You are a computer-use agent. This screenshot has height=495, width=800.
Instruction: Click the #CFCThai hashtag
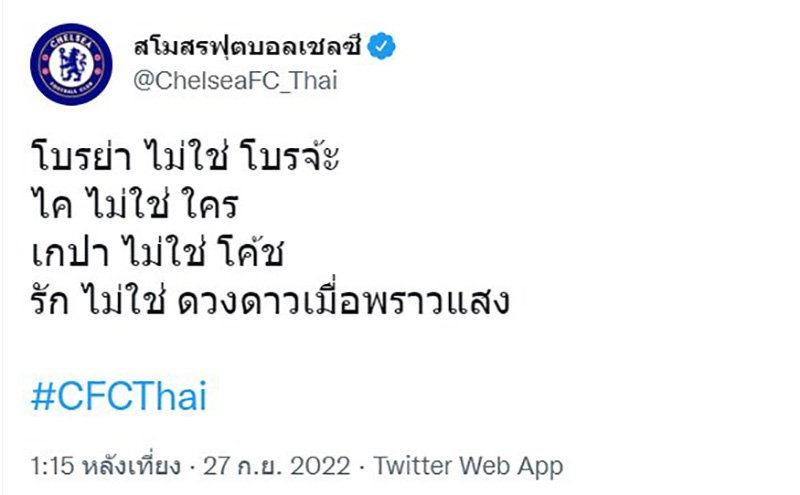(119, 396)
